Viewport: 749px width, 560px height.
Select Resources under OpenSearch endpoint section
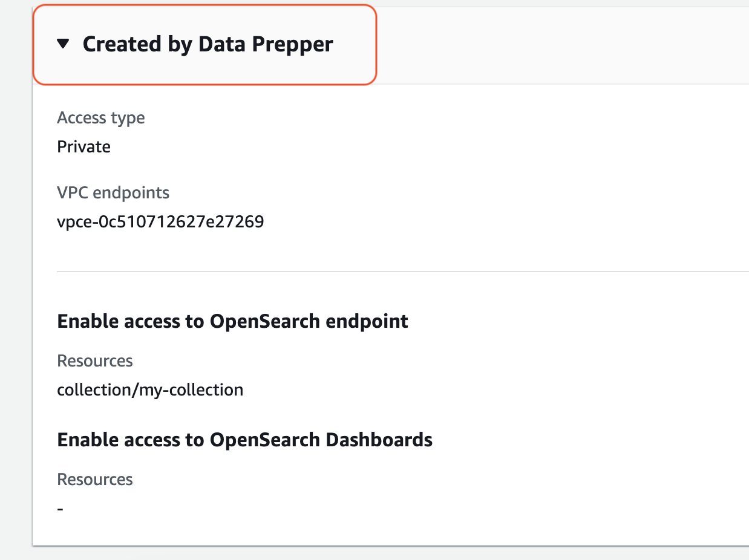point(94,360)
